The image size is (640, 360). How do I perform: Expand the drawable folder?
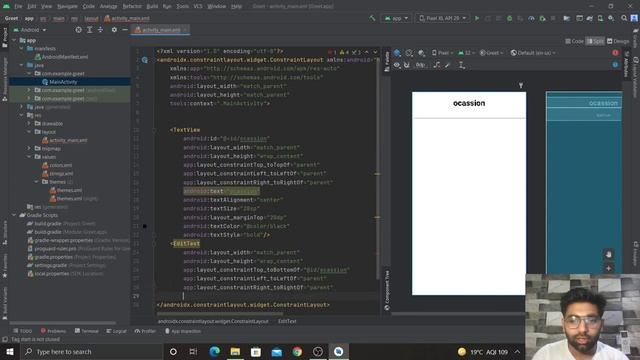tap(29, 123)
